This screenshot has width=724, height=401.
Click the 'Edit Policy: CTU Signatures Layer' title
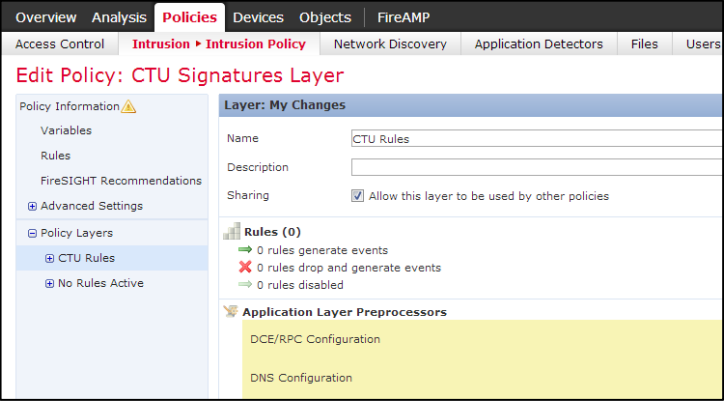pyautogui.click(x=180, y=75)
